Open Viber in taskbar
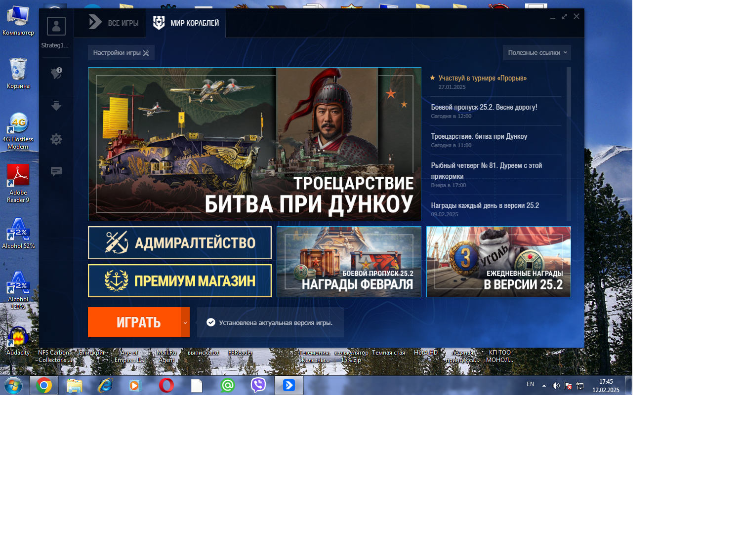 tap(258, 385)
